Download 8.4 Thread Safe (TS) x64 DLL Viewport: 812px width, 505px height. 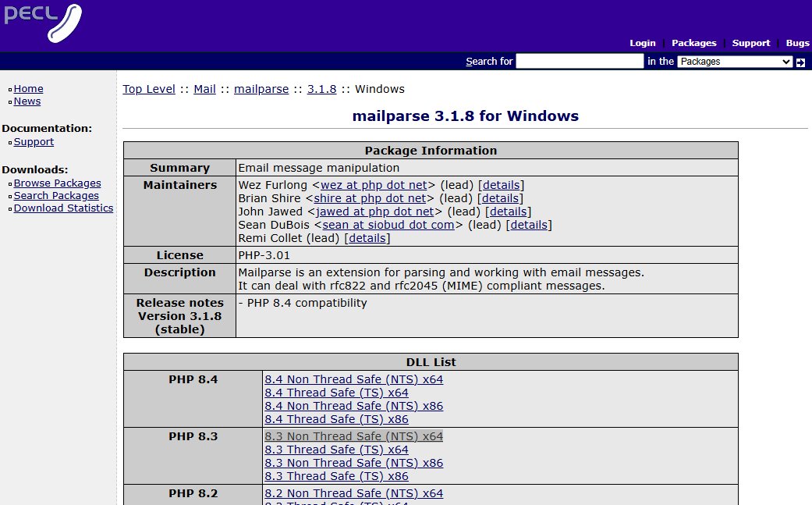(336, 393)
